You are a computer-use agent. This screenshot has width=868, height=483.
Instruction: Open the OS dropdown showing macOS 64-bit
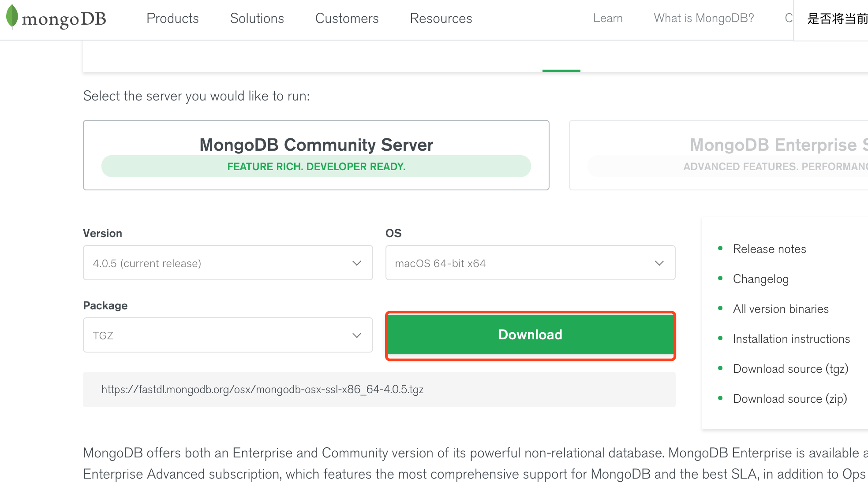pos(530,263)
